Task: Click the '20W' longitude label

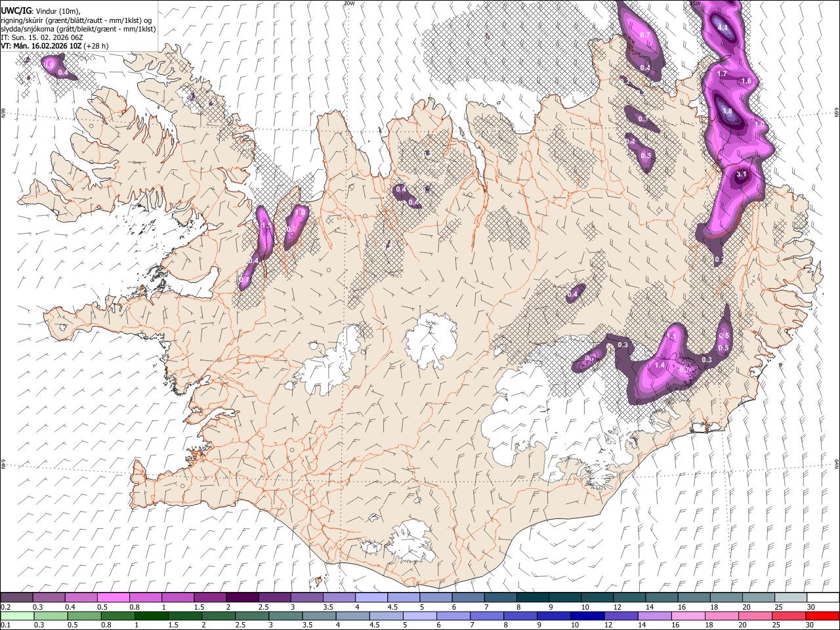Action: [348, 3]
